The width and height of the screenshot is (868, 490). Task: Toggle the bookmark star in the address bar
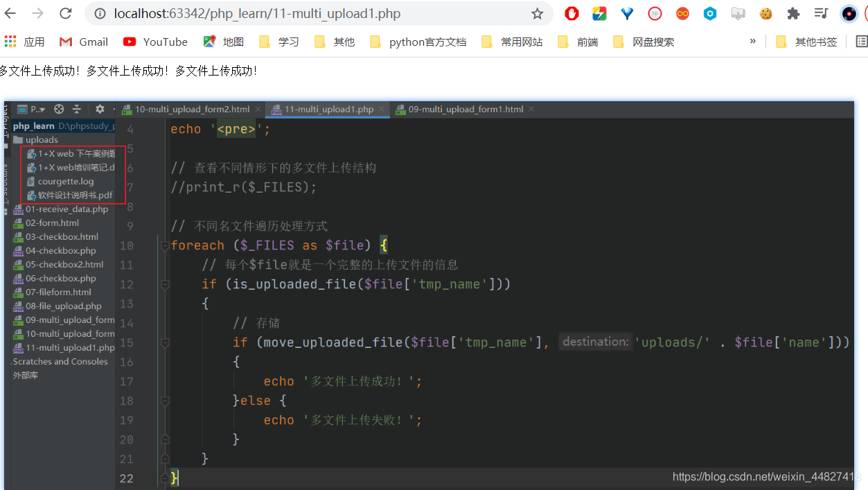(x=537, y=13)
